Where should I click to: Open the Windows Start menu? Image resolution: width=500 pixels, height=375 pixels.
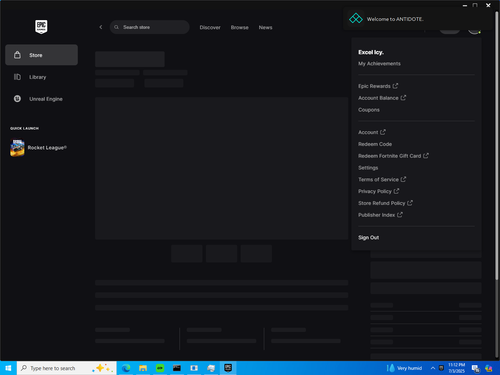click(8, 368)
